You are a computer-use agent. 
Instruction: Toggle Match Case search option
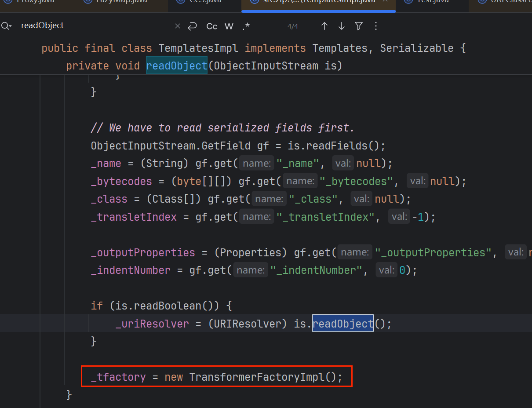click(212, 26)
